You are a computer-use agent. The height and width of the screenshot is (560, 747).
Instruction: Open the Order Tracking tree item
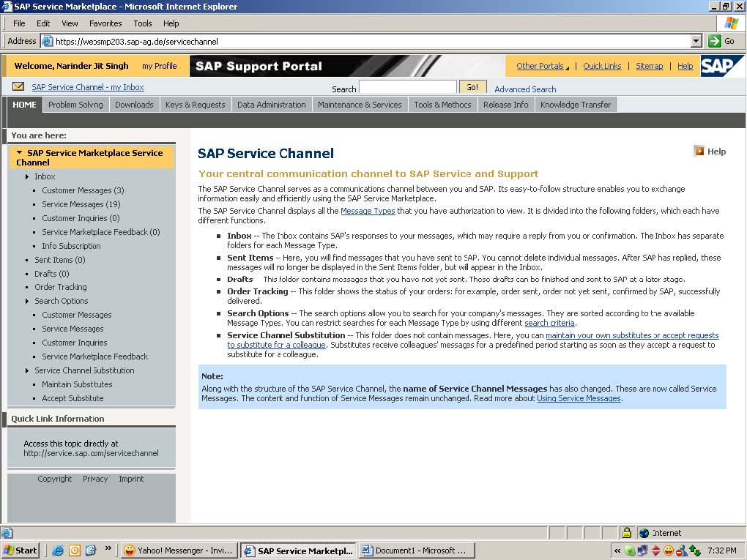pos(61,287)
